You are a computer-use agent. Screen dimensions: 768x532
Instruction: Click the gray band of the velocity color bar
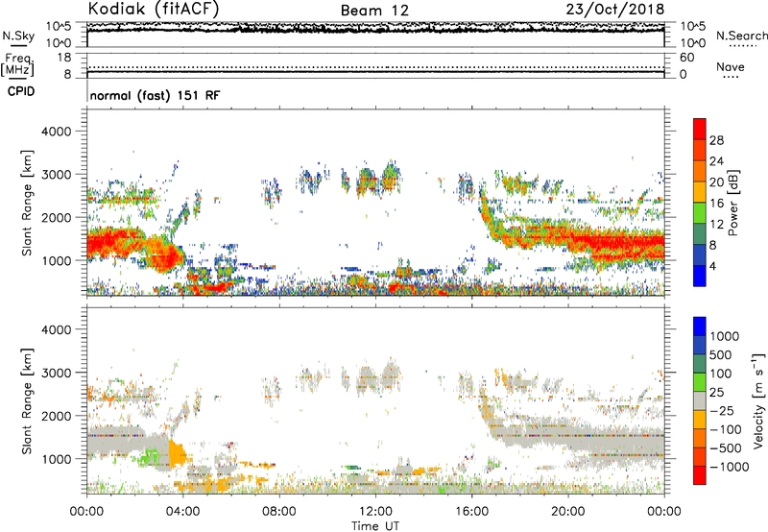[700, 401]
